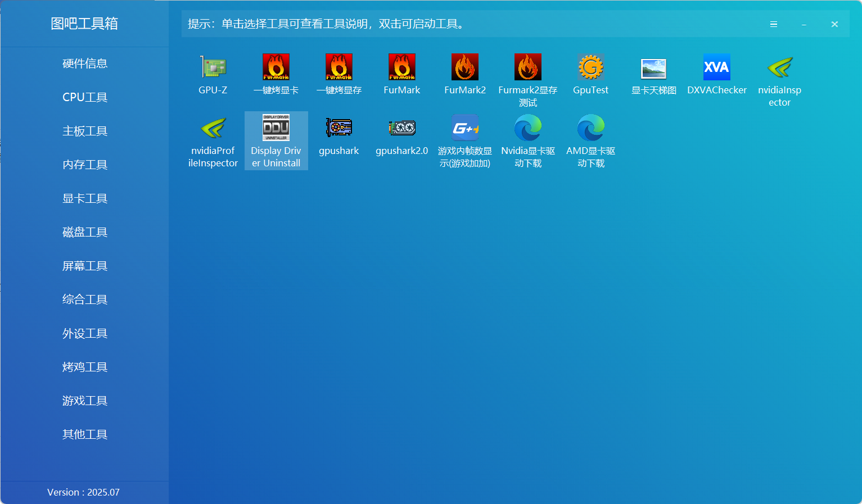This screenshot has width=862, height=504.
Task: Go to the 游戏工具 category
Action: tap(85, 401)
